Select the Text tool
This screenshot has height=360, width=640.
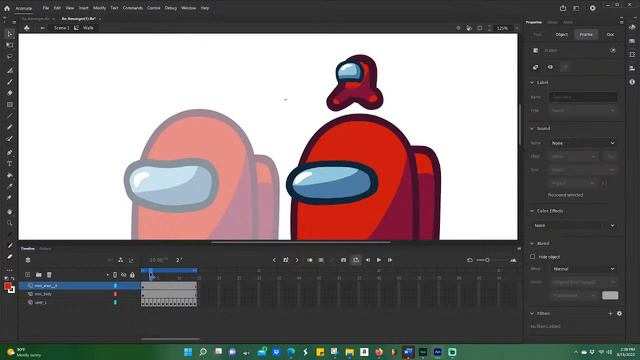10,164
